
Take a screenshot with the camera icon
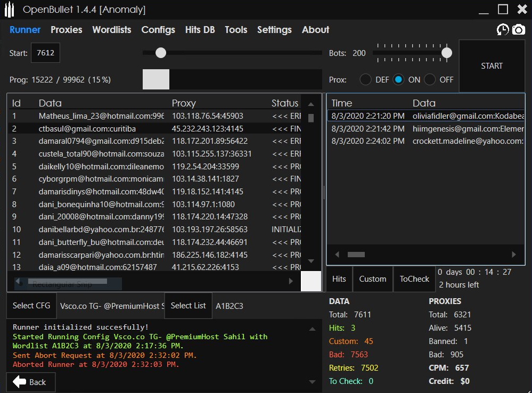tap(519, 29)
